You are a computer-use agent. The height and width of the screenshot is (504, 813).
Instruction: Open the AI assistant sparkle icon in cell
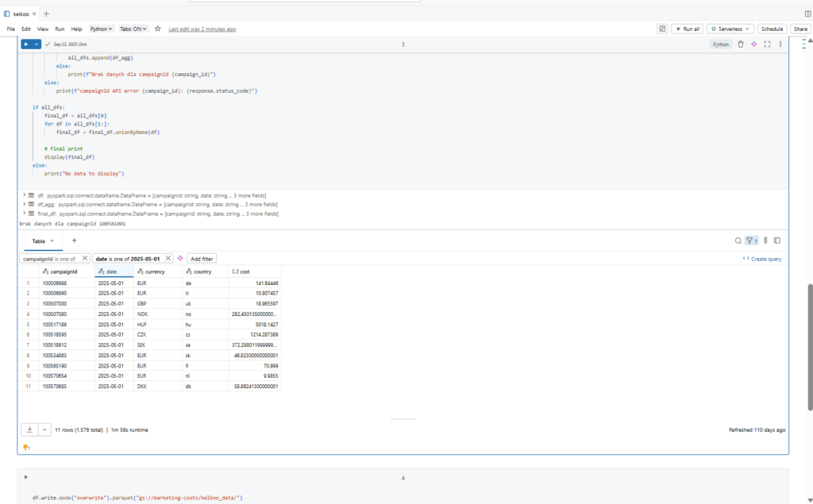coord(754,44)
